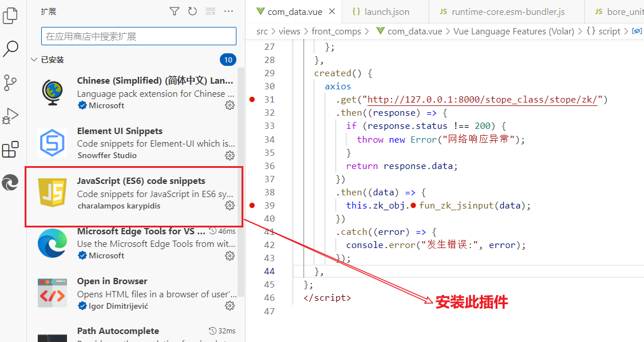Open Microsoft Edge Tools for VS extension
The width and height of the screenshot is (644, 342).
(x=136, y=243)
